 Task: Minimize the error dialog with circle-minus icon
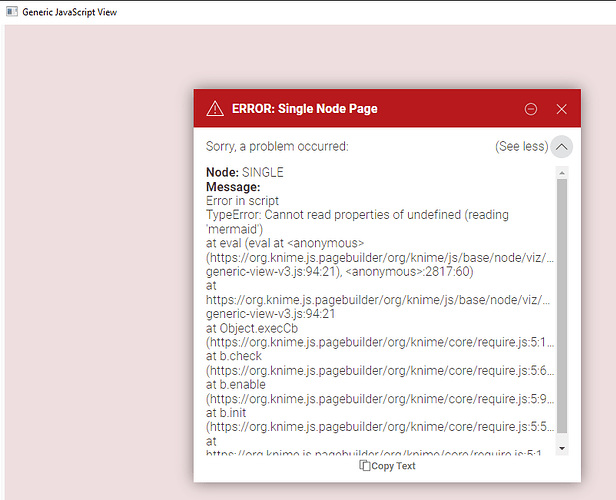pos(531,108)
